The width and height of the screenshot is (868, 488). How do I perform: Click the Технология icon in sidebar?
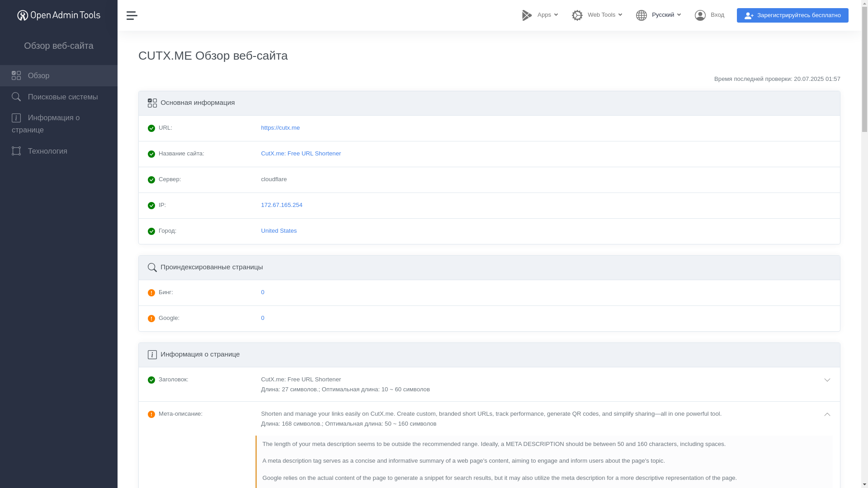coord(16,151)
